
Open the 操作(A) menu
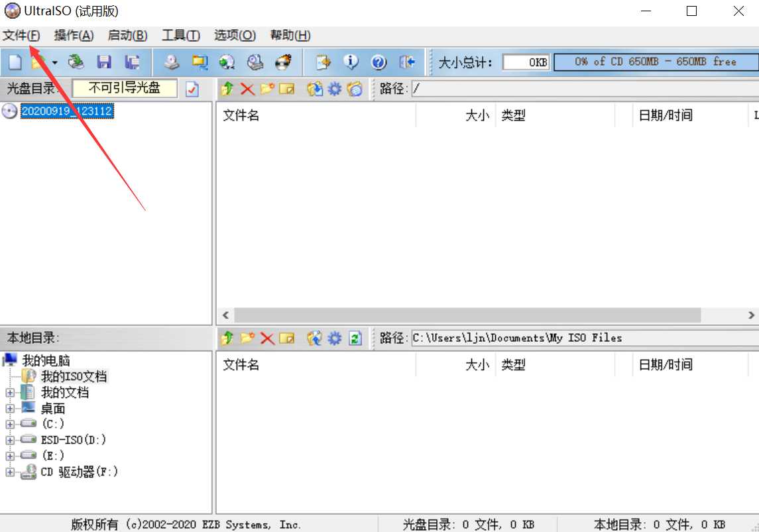point(74,35)
